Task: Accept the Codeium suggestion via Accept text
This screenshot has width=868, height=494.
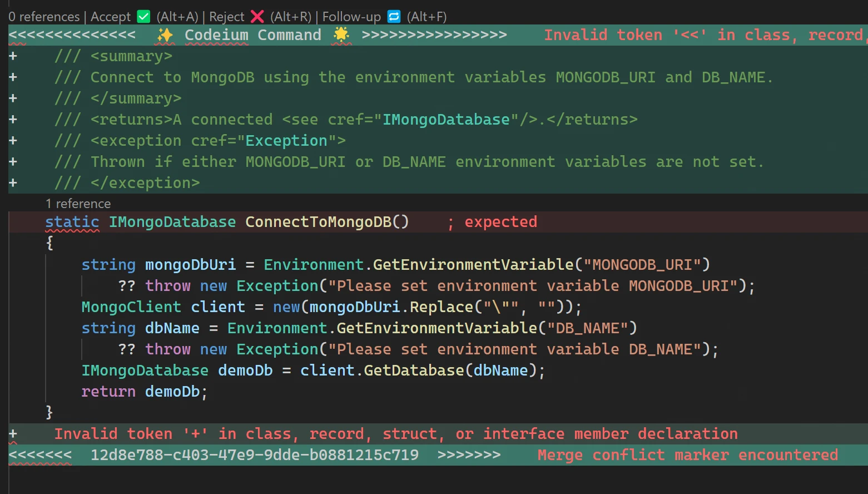Action: (110, 17)
